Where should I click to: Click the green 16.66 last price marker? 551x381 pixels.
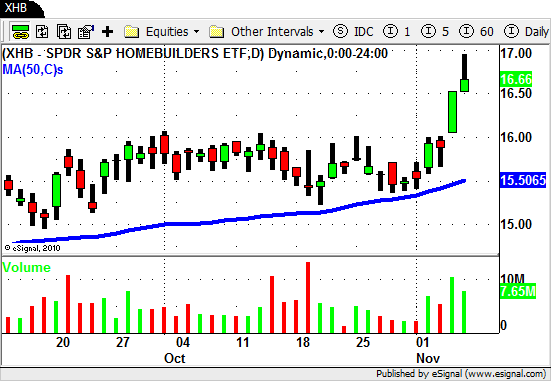pos(516,79)
